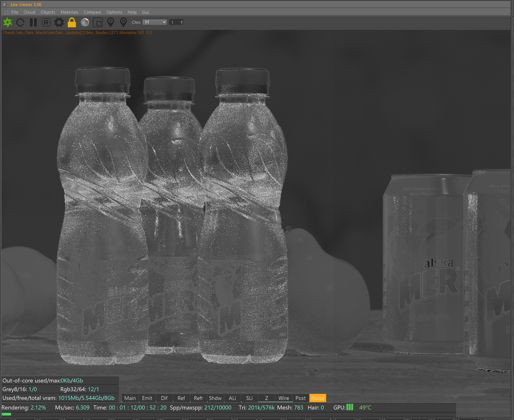Click the green GPU activity indicator
Viewport: 514px width, 420px height.
[x=350, y=407]
